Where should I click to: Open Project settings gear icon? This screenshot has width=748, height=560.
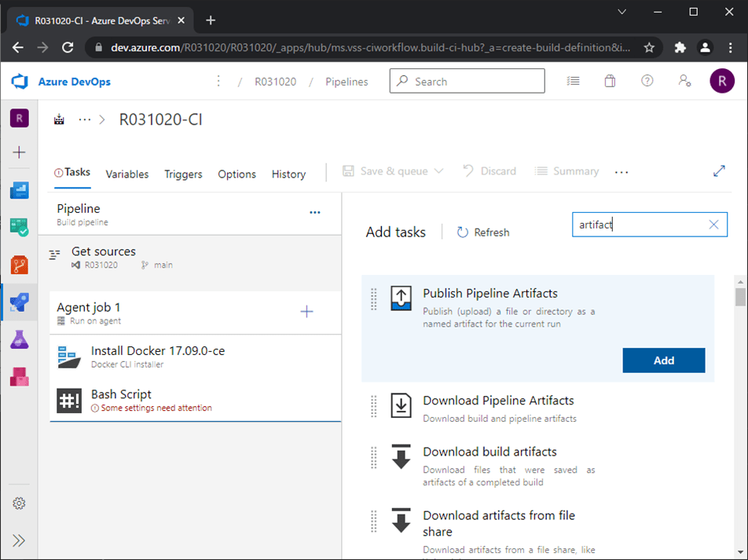pos(19,503)
